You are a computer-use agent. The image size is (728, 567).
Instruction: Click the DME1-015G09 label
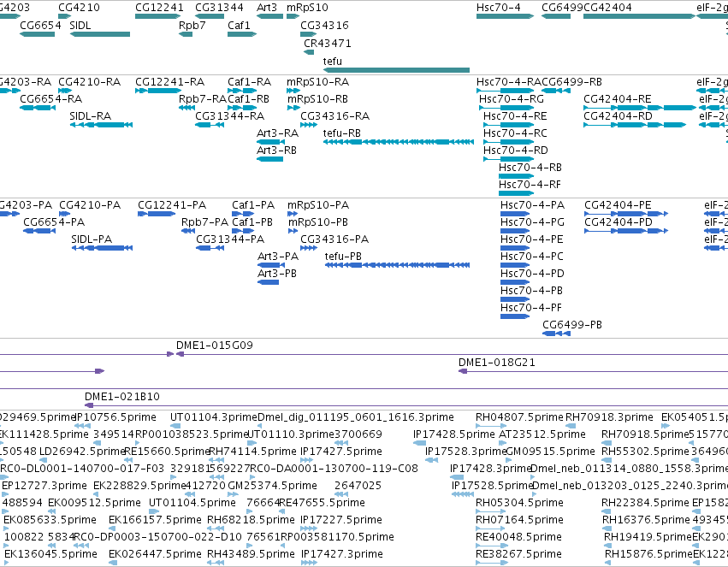[x=215, y=346]
